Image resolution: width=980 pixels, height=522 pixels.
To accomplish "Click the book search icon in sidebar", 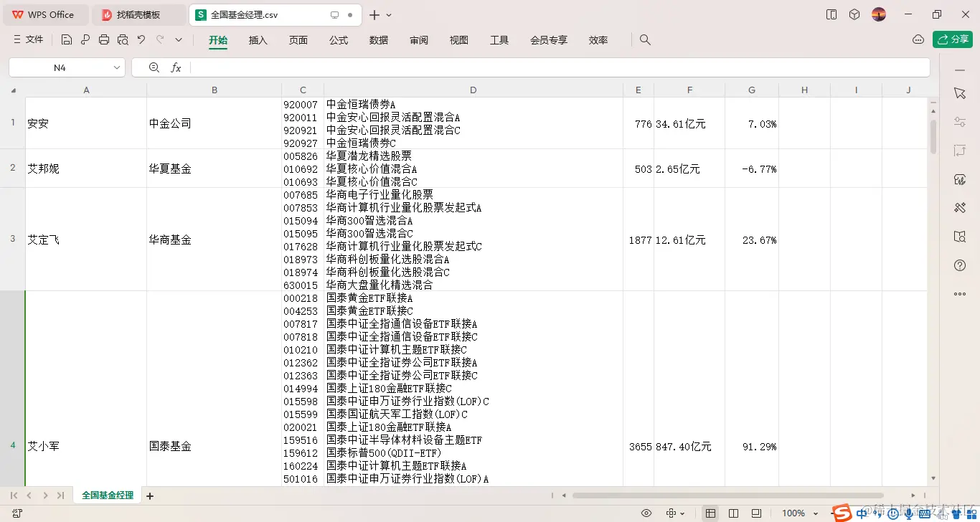I will (x=960, y=237).
